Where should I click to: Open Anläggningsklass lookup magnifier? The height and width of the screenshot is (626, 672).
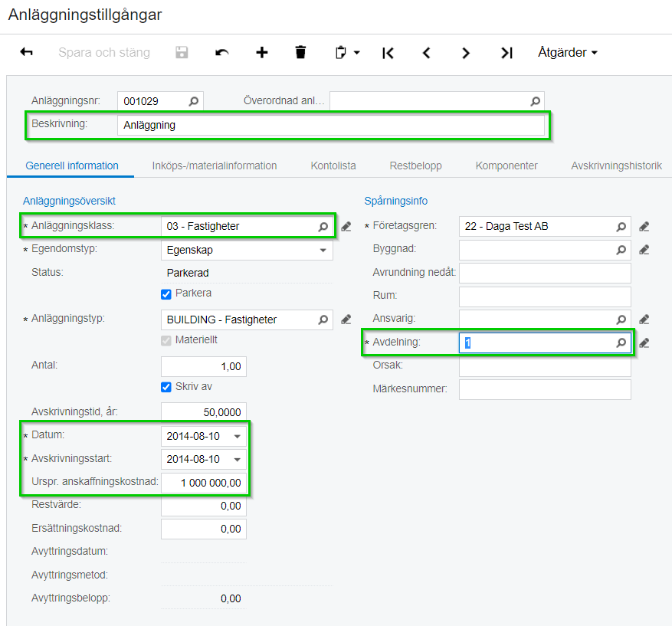(323, 226)
